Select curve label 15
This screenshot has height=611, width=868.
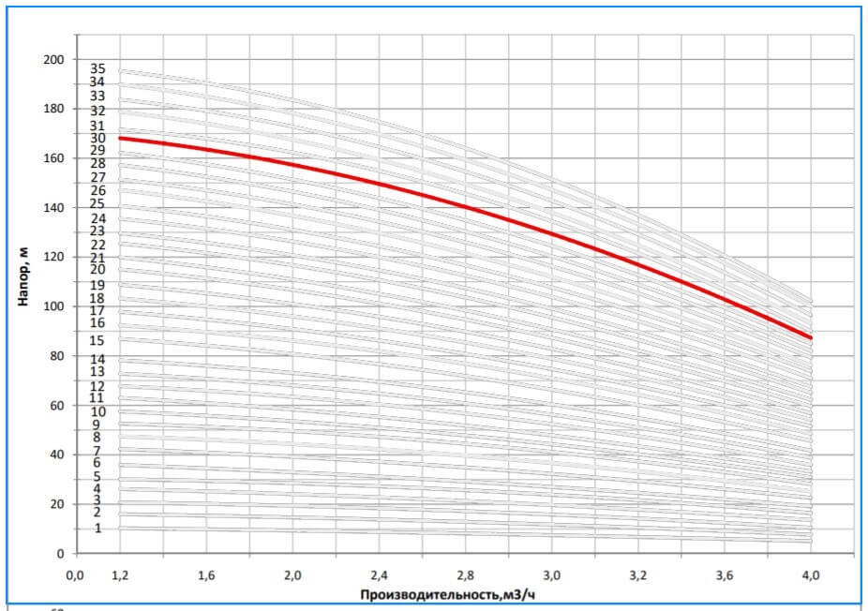pyautogui.click(x=97, y=341)
